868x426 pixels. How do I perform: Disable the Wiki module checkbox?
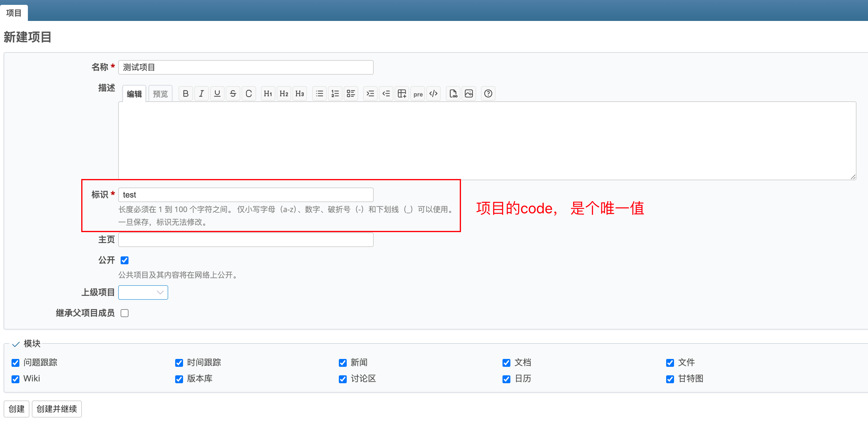(x=15, y=379)
